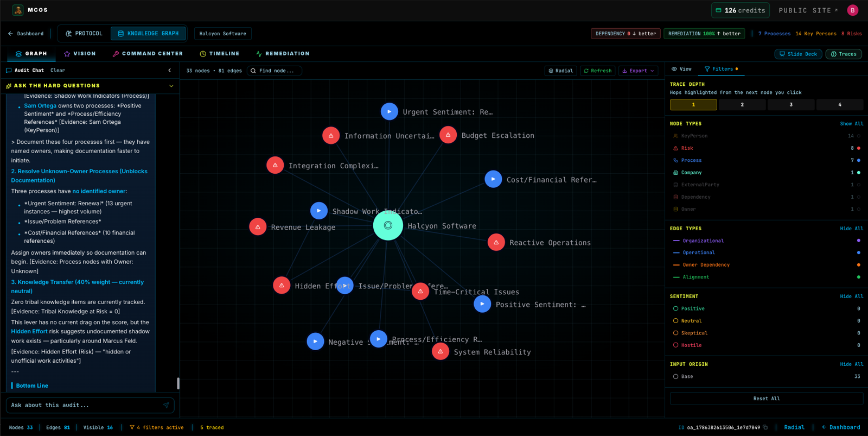Select the Positive Sentiment process node

pos(482,304)
